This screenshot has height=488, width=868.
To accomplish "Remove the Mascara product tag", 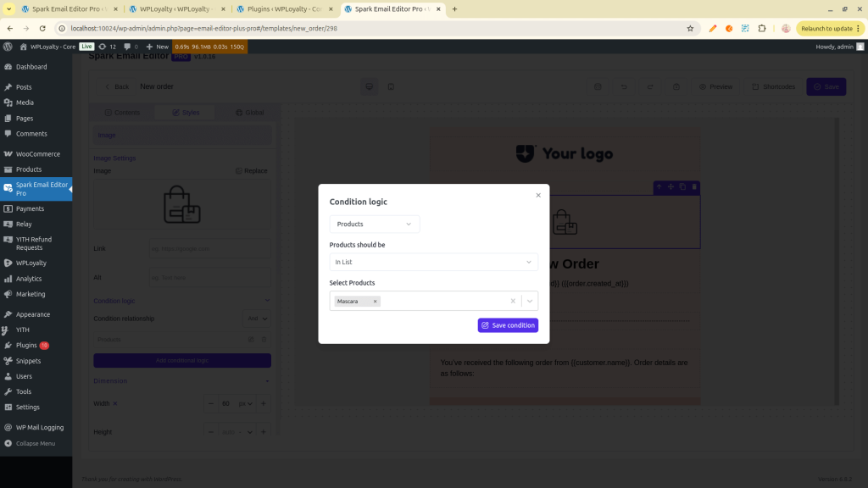I will coord(375,302).
